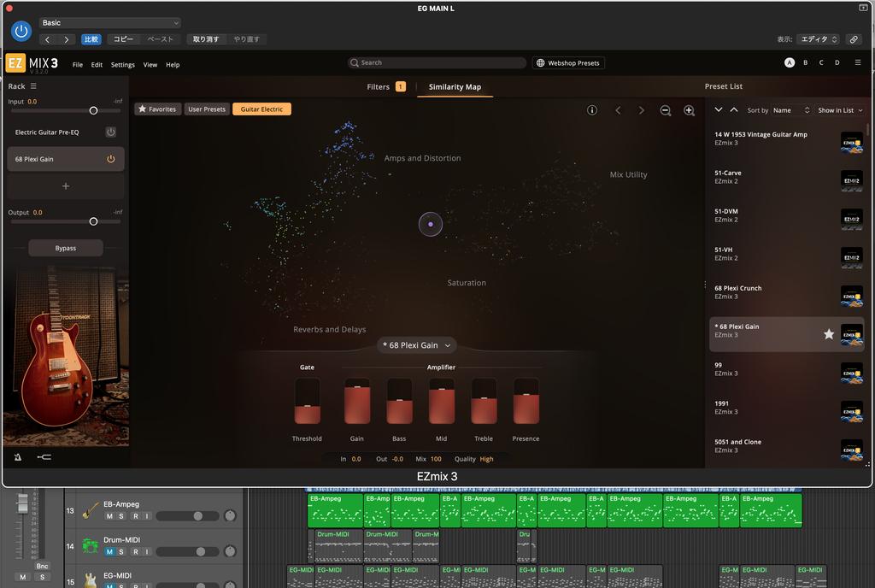Viewport: 875px width, 588px height.
Task: Click the link chain icon
Action: pyautogui.click(x=854, y=39)
